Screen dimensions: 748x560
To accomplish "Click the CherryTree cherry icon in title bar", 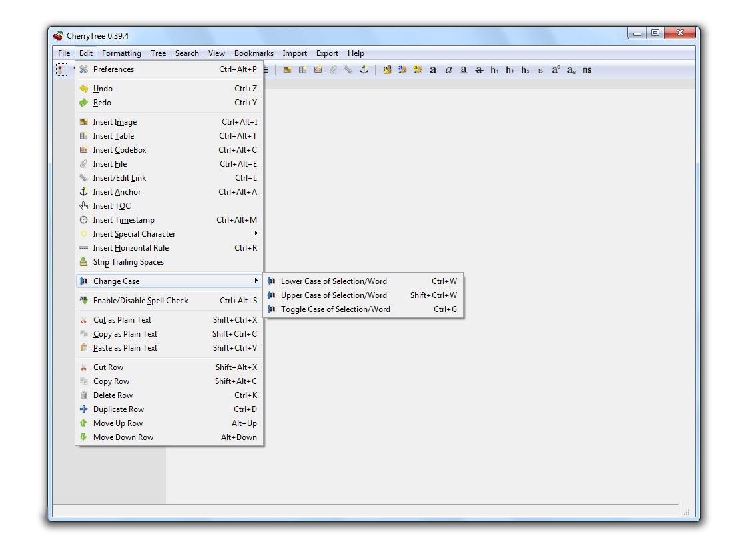I will (58, 36).
